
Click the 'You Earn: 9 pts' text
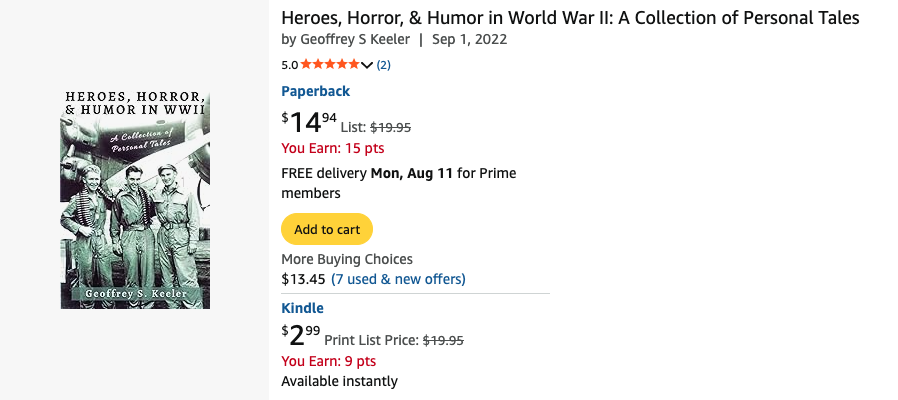pyautogui.click(x=329, y=361)
